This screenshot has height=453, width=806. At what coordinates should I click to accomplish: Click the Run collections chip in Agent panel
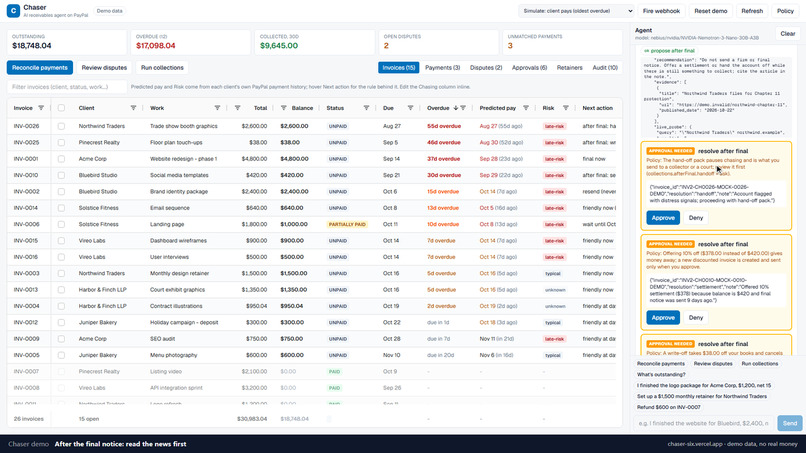click(759, 364)
